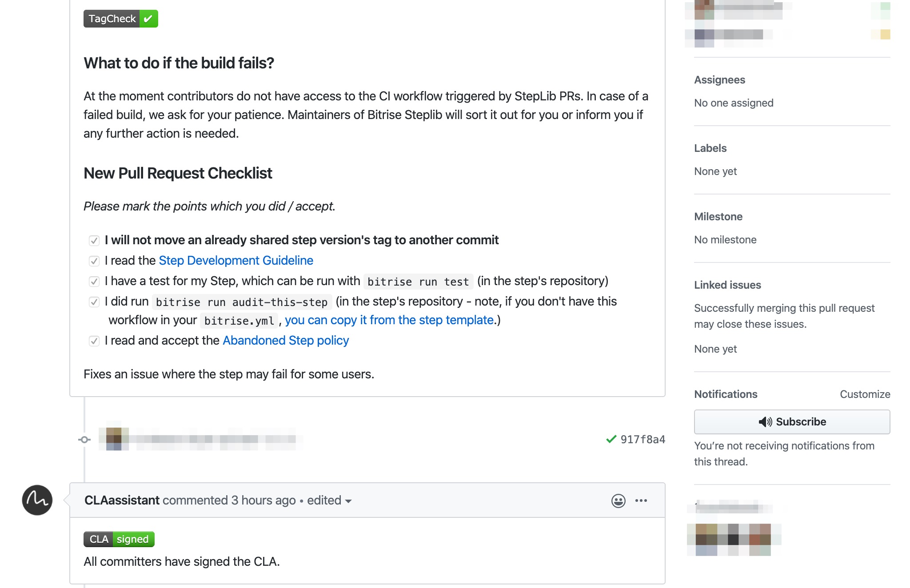The height and width of the screenshot is (588, 910).
Task: Customize notification settings
Action: (865, 394)
